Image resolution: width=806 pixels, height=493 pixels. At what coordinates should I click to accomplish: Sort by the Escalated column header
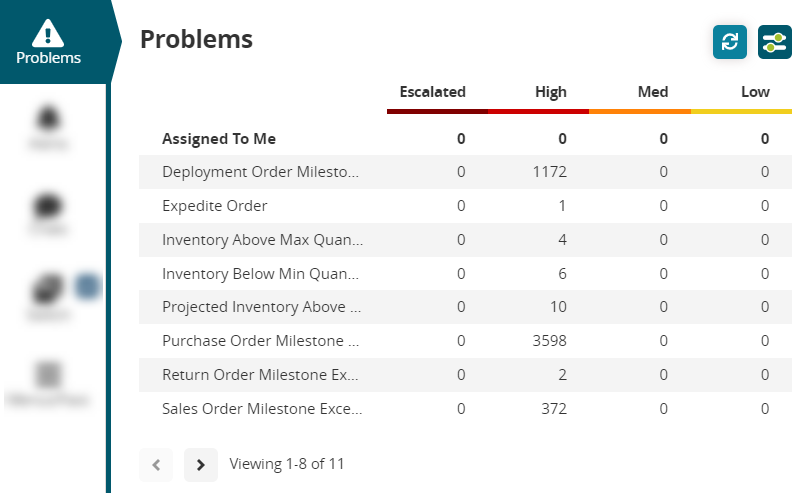pyautogui.click(x=432, y=92)
